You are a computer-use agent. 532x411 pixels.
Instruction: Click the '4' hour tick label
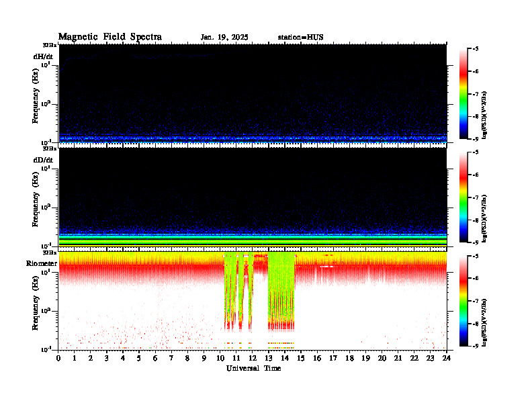coord(123,358)
